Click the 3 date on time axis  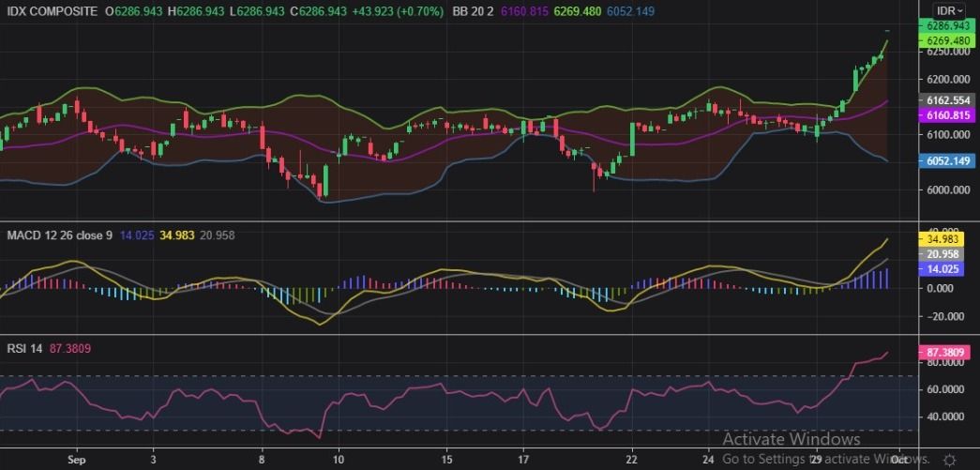coord(153,460)
